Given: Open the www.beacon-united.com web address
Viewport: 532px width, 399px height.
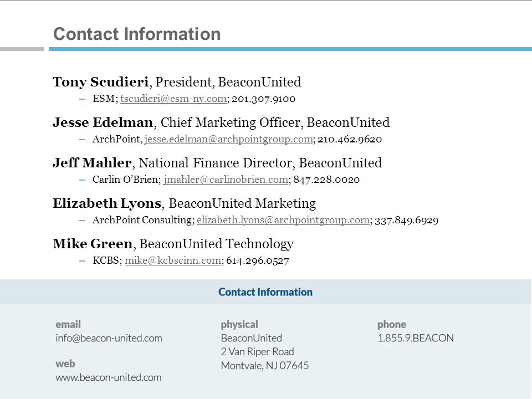Looking at the screenshot, I should click(x=109, y=377).
